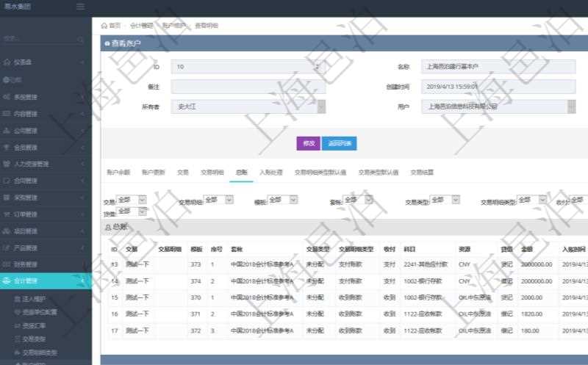Click the 会计管理 breadcrumb link
The width and height of the screenshot is (588, 365).
[x=141, y=26]
